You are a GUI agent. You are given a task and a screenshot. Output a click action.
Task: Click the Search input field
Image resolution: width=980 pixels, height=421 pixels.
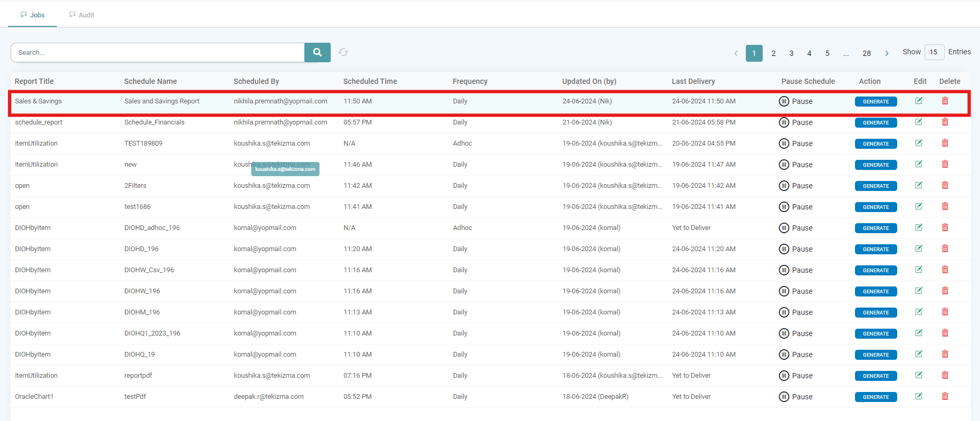pos(157,52)
